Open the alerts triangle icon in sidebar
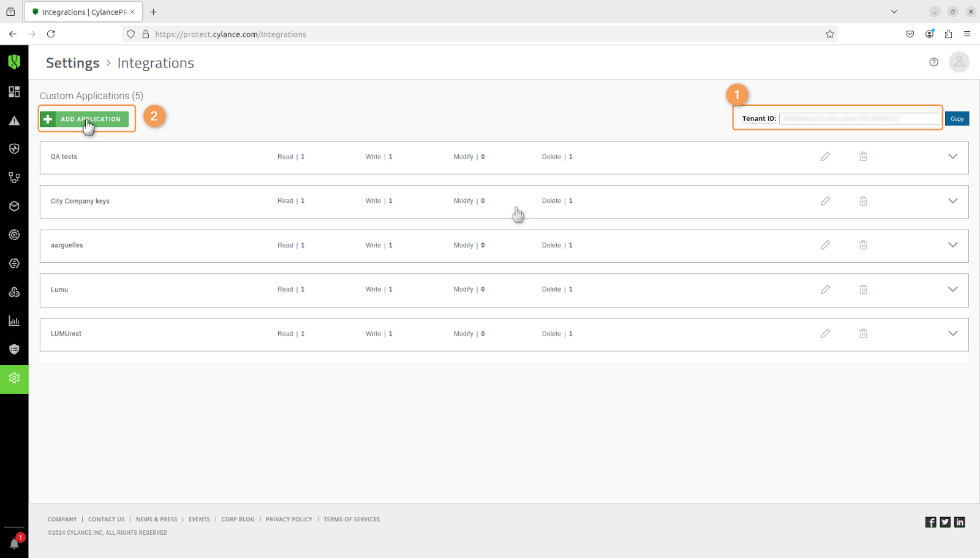This screenshot has width=980, height=558. click(14, 121)
